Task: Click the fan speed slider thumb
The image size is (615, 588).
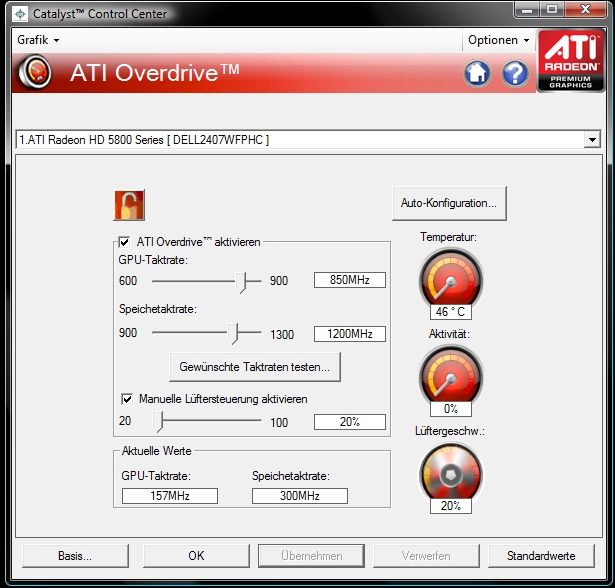Action: pyautogui.click(x=158, y=422)
